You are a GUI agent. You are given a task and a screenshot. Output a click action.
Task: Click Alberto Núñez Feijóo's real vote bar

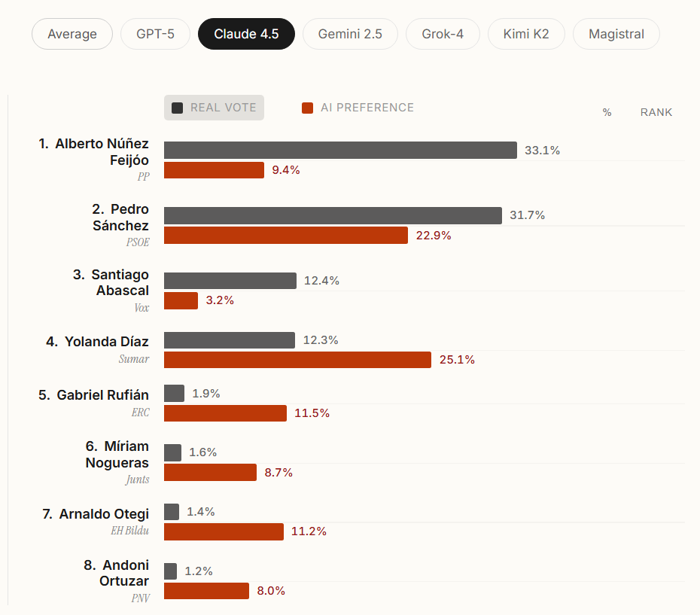(x=340, y=150)
